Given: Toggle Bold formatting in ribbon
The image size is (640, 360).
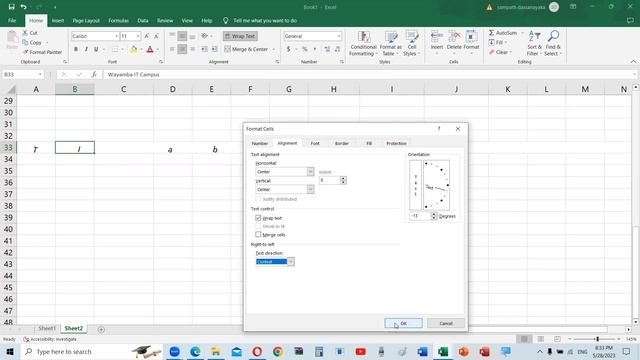Looking at the screenshot, I should tap(76, 49).
